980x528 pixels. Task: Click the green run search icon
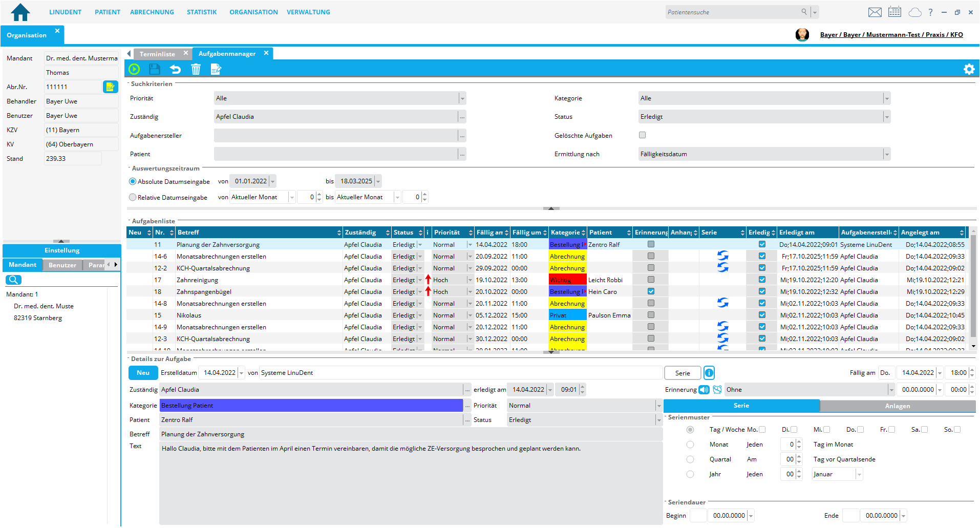click(134, 69)
